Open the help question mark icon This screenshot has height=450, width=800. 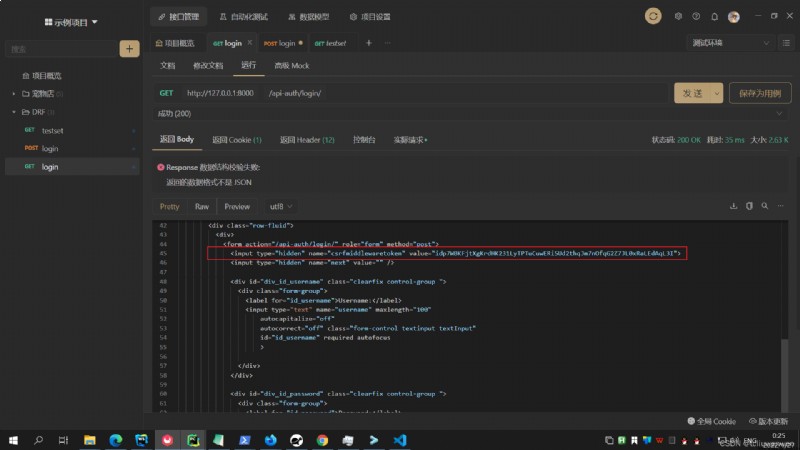pyautogui.click(x=696, y=16)
